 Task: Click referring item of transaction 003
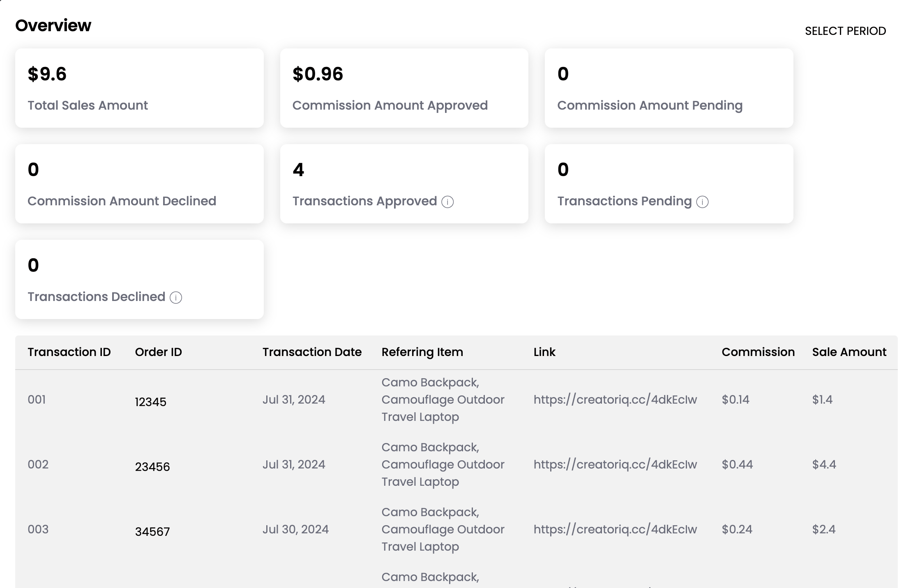coord(443,529)
